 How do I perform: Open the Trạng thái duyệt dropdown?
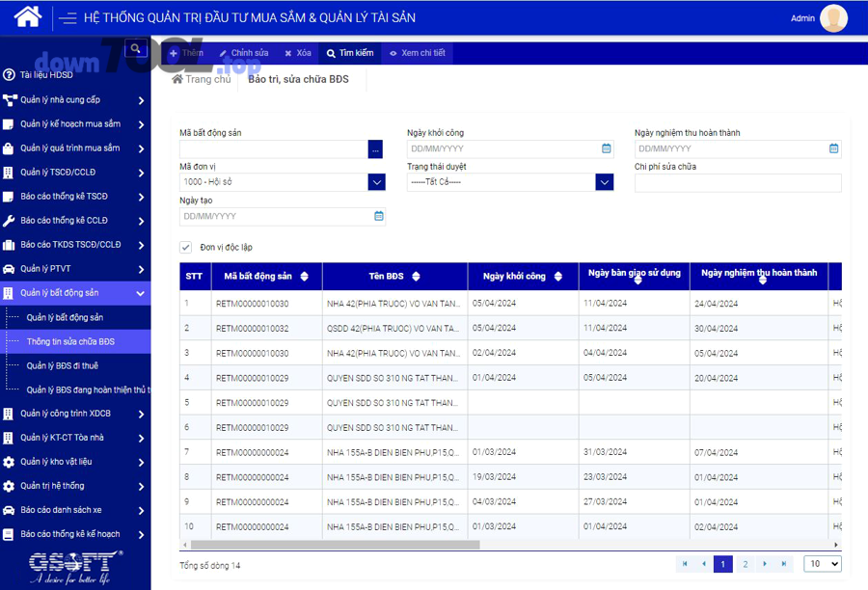point(604,182)
